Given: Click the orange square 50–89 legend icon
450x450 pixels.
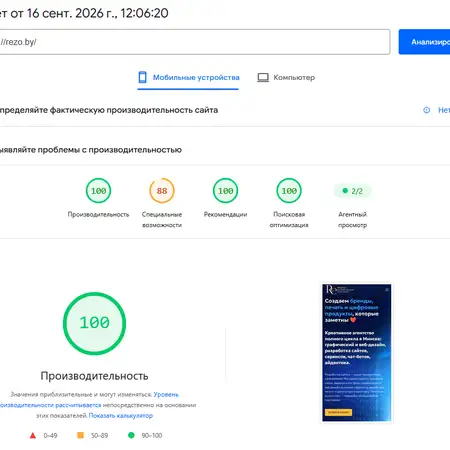Looking at the screenshot, I should [80, 435].
